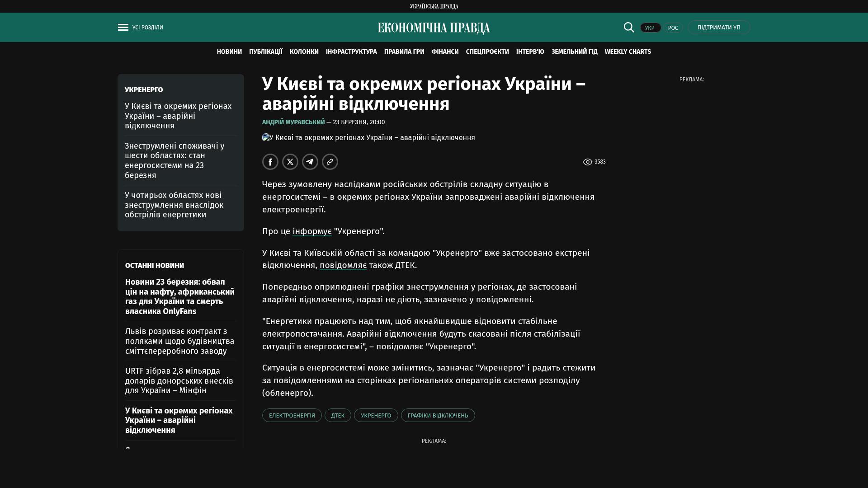Screen dimensions: 868x488
Task: Open the Фінанси navigation item
Action: (x=445, y=52)
